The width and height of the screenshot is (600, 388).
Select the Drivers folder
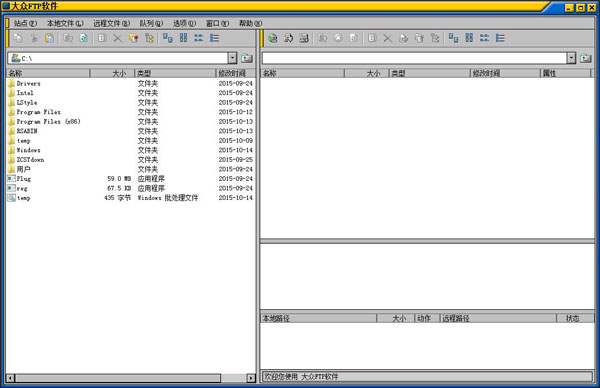pos(130,83)
